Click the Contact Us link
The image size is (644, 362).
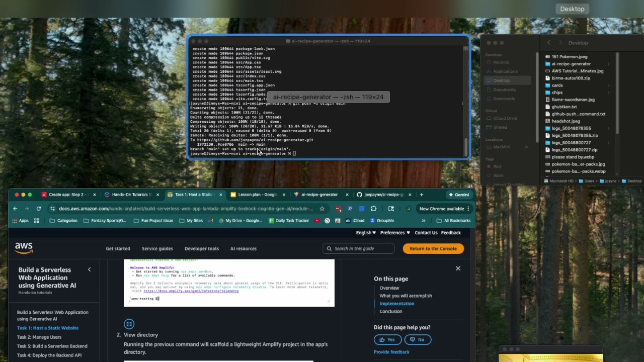pyautogui.click(x=426, y=233)
